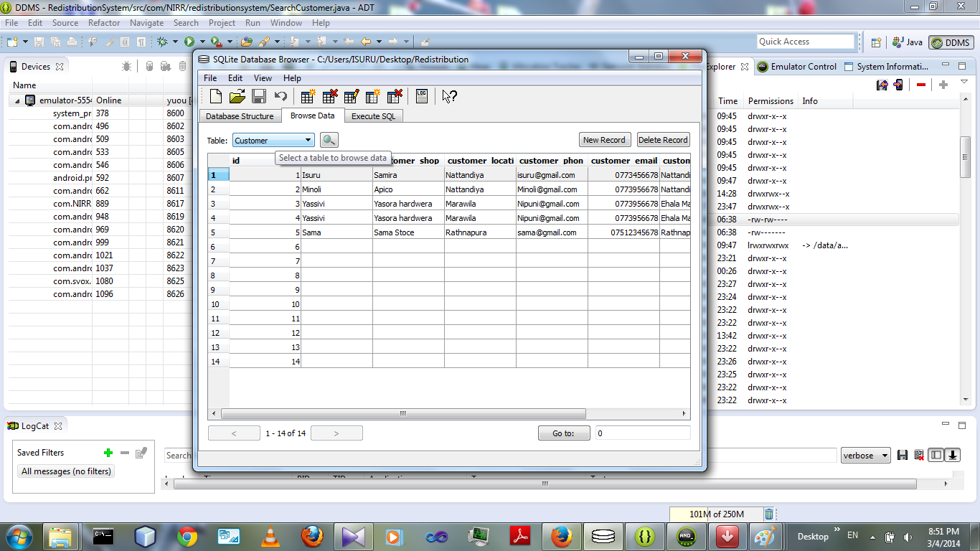
Task: Switch to the DDMS perspective button
Action: point(951,42)
